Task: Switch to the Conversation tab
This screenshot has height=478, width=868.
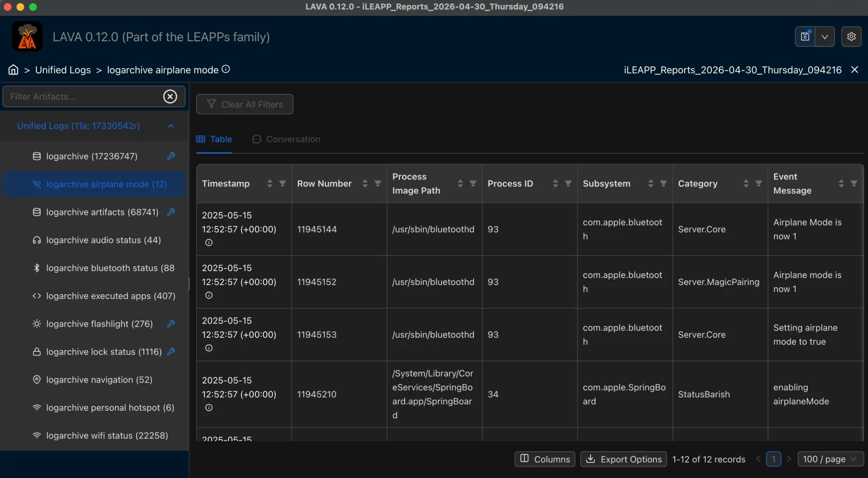Action: tap(286, 139)
